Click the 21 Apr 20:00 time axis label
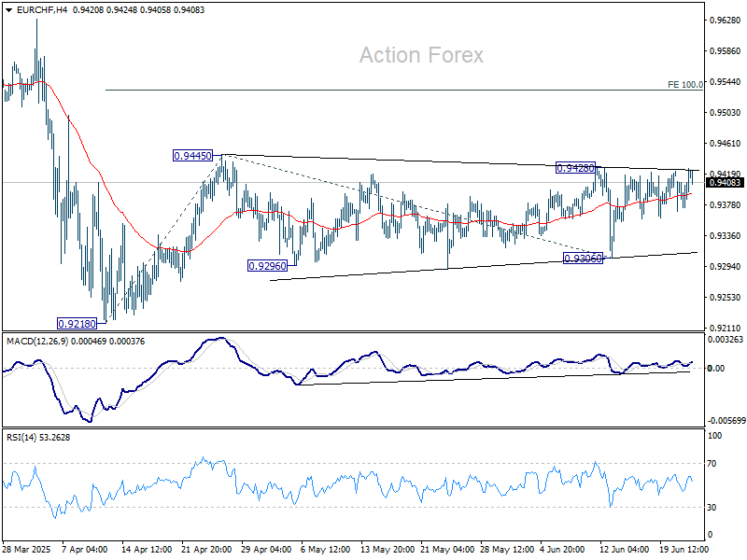 [x=206, y=550]
